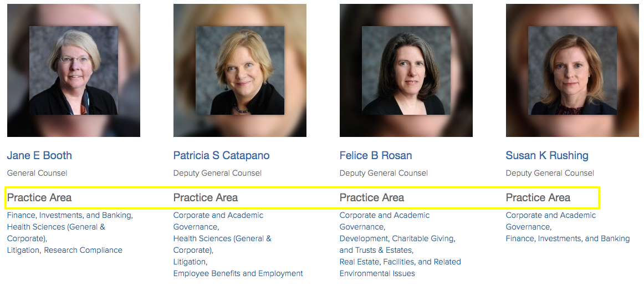Open Felice B Rosan's profile link

375,155
